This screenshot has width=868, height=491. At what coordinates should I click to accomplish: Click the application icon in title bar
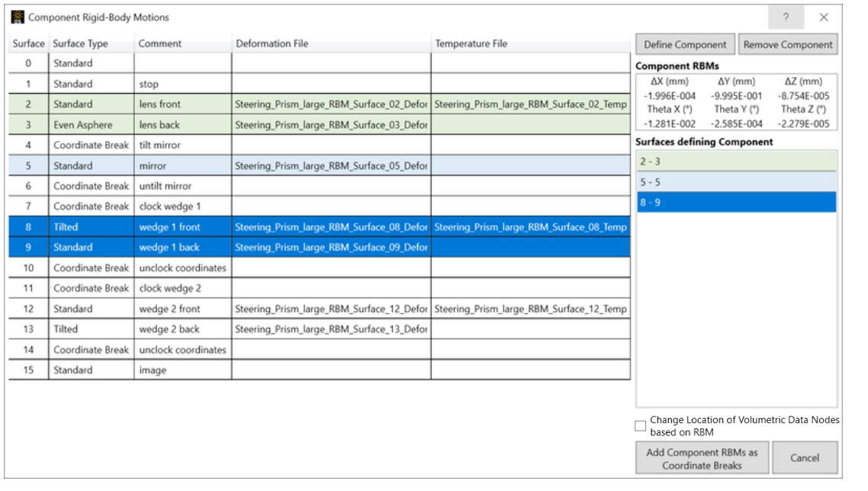[18, 17]
